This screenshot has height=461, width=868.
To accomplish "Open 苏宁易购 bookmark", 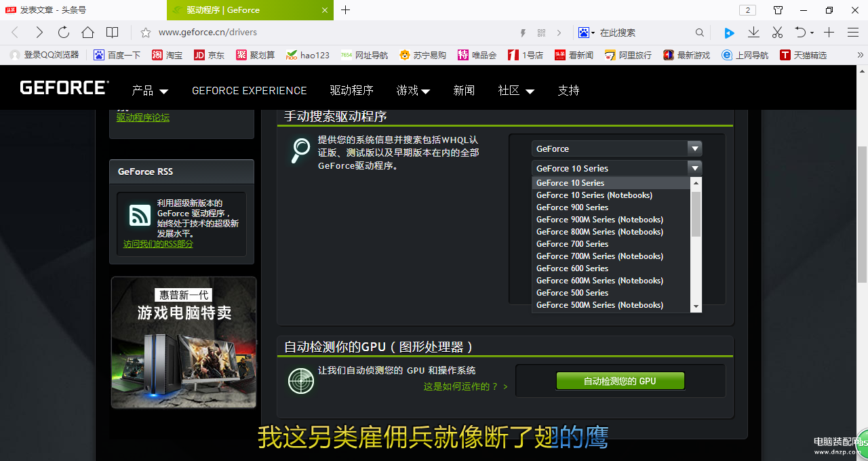I will (x=423, y=55).
